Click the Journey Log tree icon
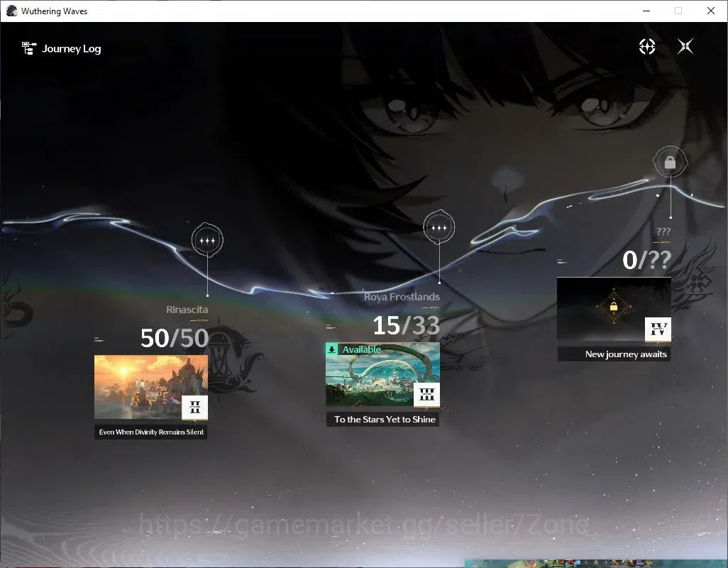 29,48
